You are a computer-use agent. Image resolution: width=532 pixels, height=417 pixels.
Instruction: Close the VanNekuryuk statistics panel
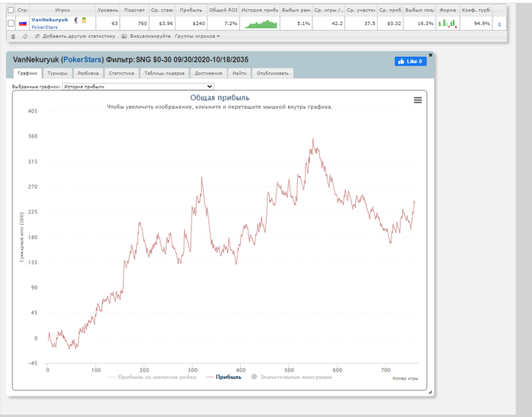click(431, 55)
